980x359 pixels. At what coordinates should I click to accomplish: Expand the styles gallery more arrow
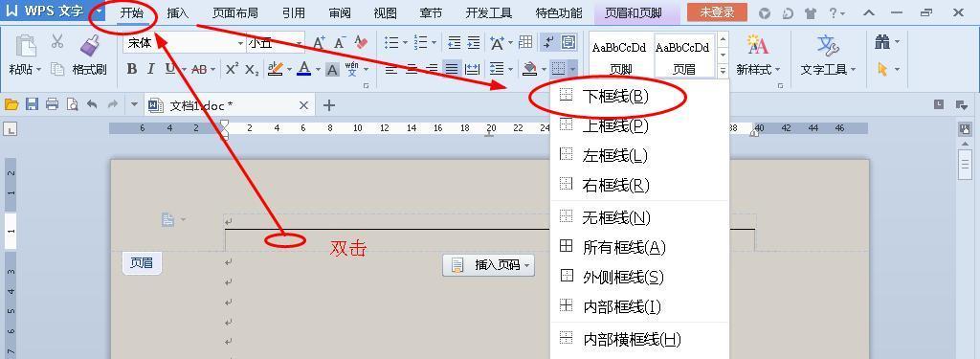click(x=724, y=70)
